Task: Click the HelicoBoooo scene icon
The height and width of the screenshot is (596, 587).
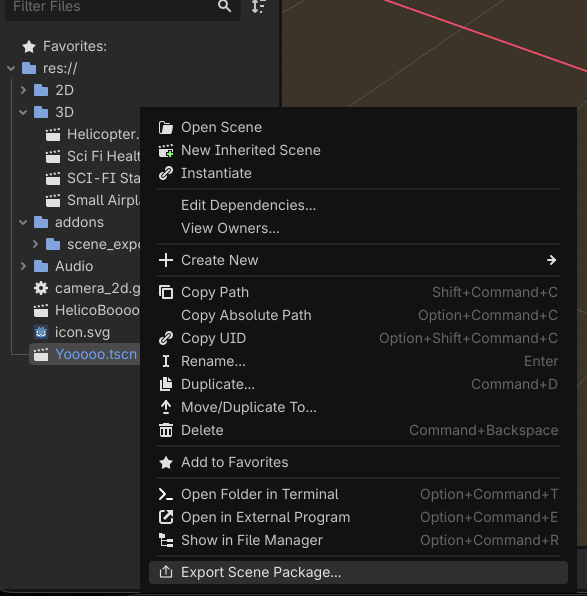Action: 41,311
